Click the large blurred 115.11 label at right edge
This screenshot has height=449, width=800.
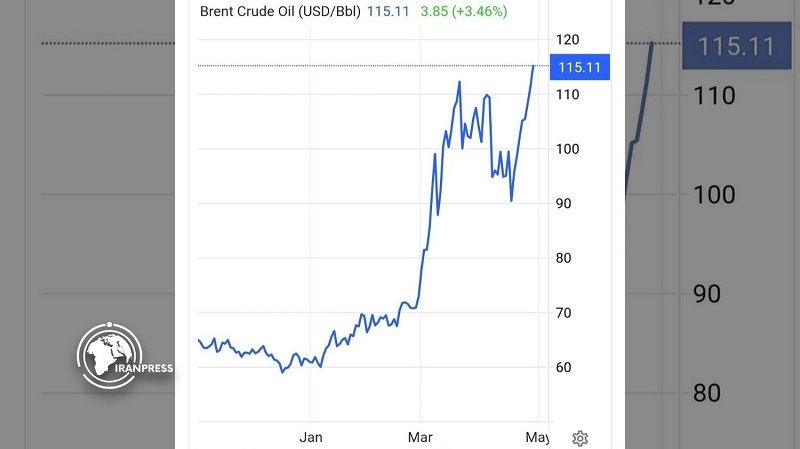[735, 46]
